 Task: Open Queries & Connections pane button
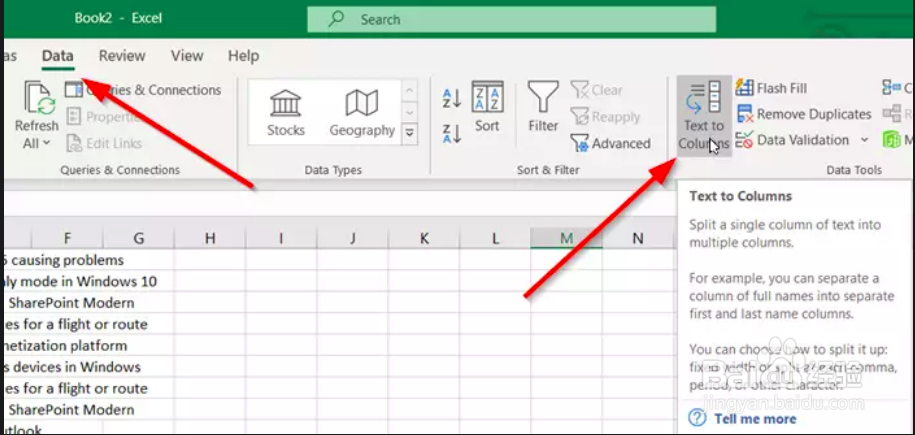tap(143, 90)
